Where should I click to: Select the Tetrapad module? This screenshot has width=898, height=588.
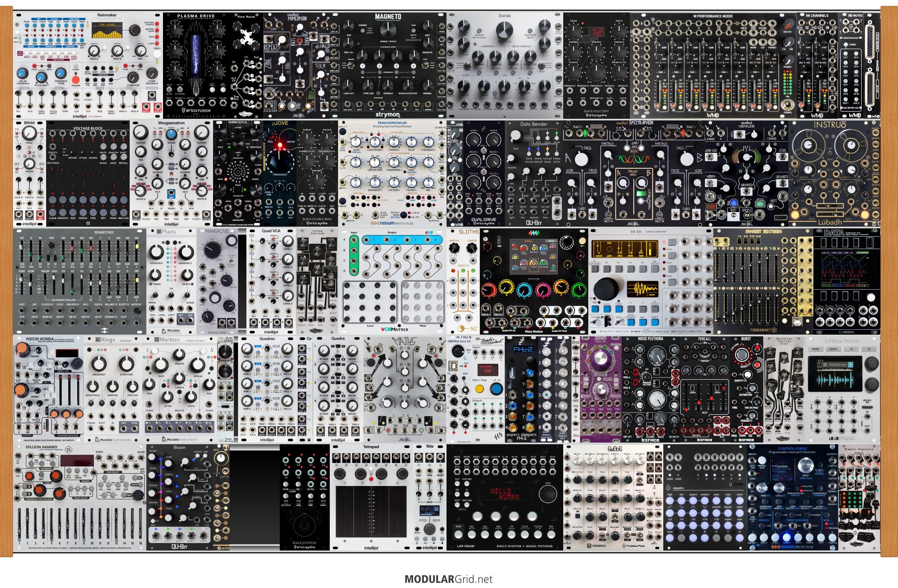pos(371,497)
